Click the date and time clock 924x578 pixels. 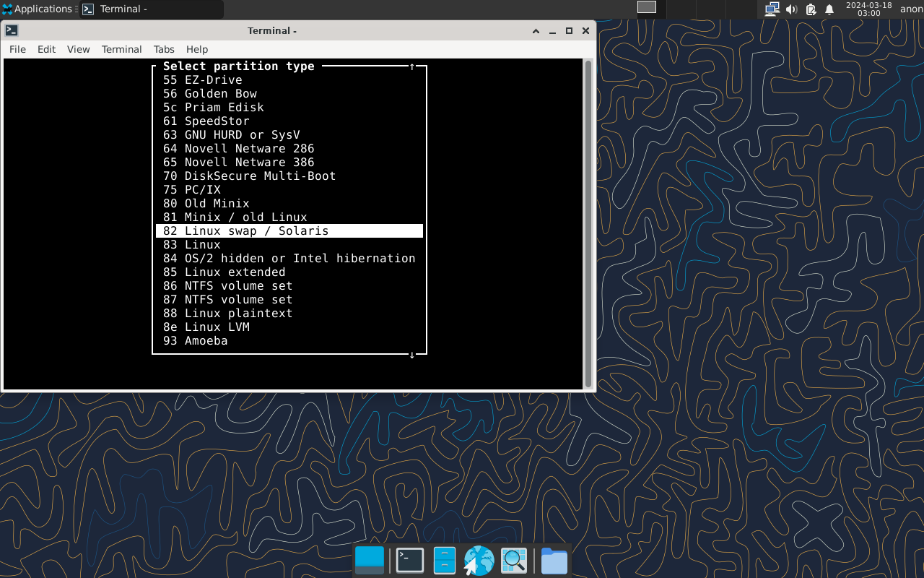pos(868,9)
